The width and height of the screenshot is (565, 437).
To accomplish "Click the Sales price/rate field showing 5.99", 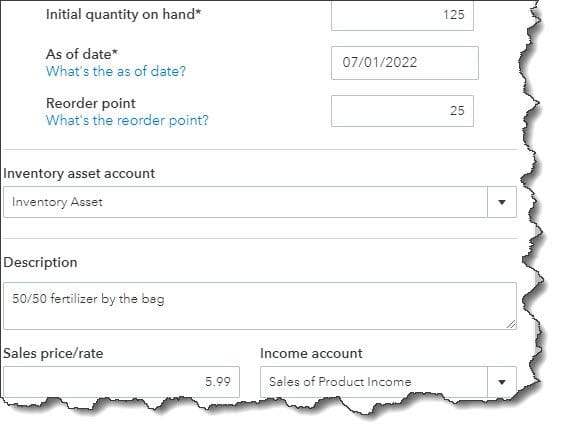I will point(121,382).
